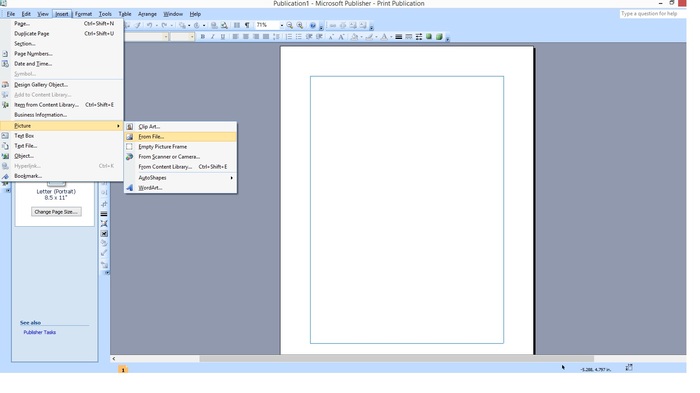Click the Increase Font Size icon

(x=341, y=37)
